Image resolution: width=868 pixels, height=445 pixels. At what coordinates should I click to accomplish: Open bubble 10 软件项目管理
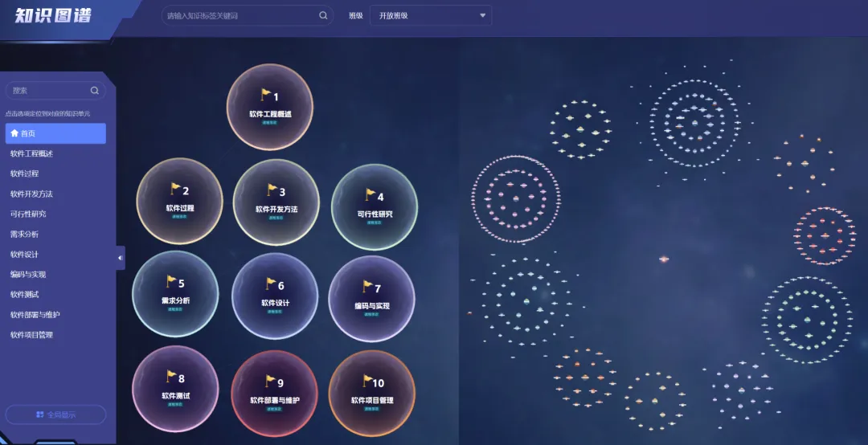coord(371,394)
